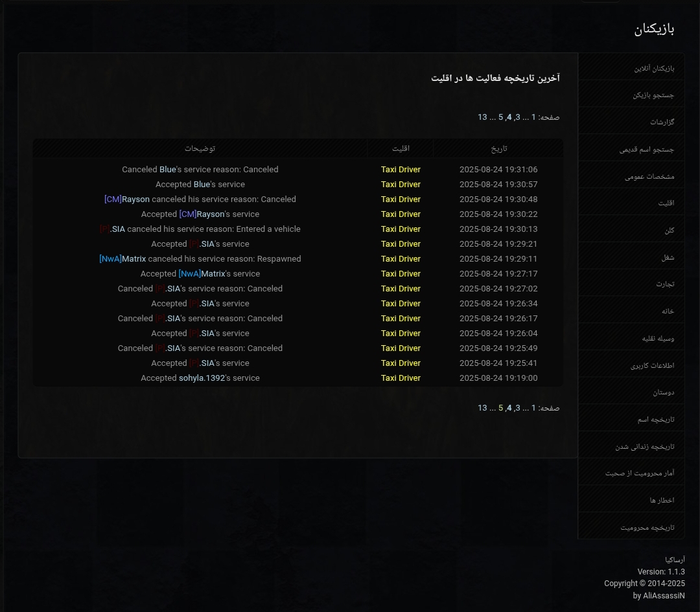The height and width of the screenshot is (612, 700).
Task: Select the date 2025-08-24 19:30:48
Action: [x=498, y=199]
